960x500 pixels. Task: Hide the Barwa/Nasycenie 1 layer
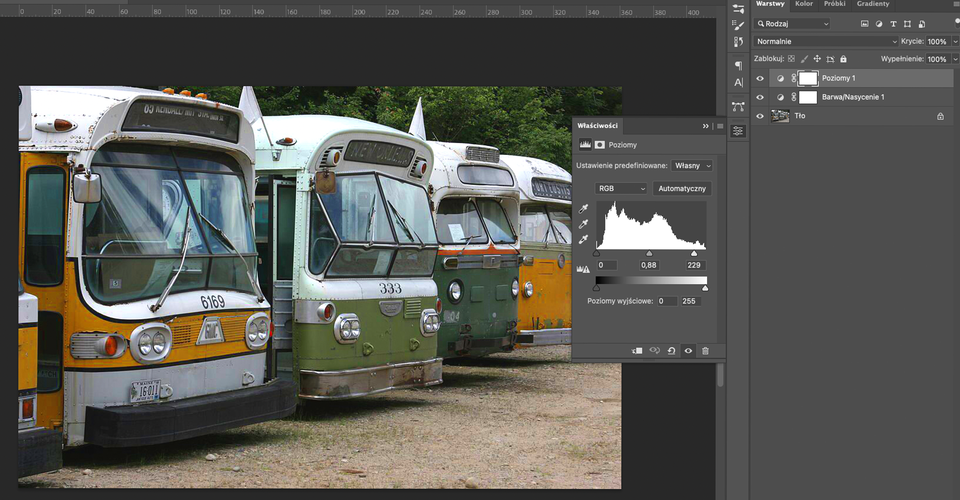coord(760,97)
